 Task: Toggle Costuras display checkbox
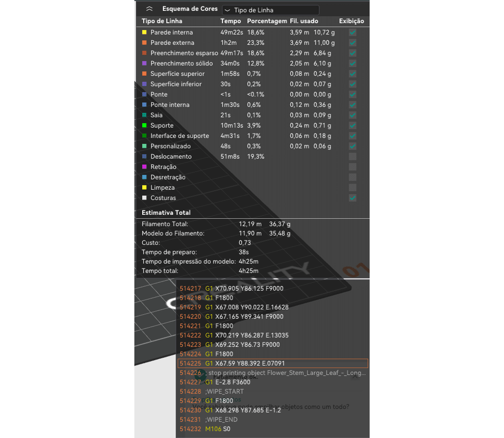(x=352, y=198)
